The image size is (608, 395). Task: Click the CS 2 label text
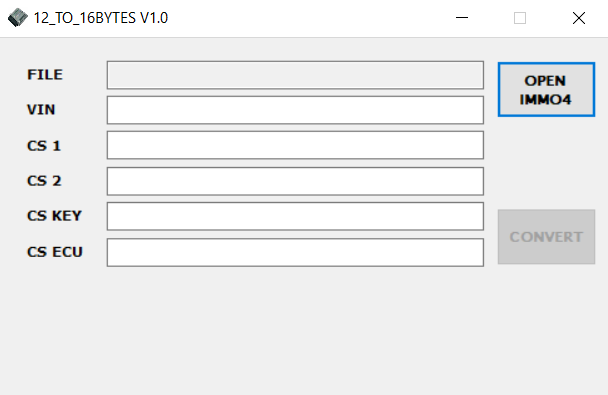(44, 181)
